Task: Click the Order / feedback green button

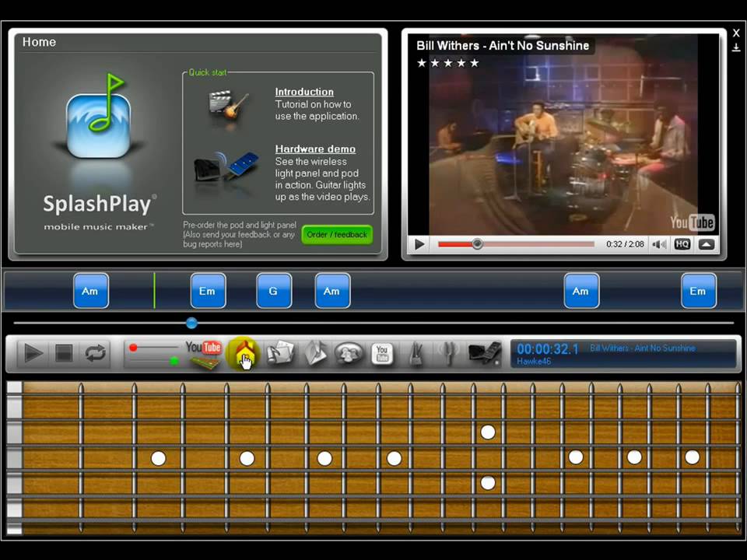Action: 337,234
